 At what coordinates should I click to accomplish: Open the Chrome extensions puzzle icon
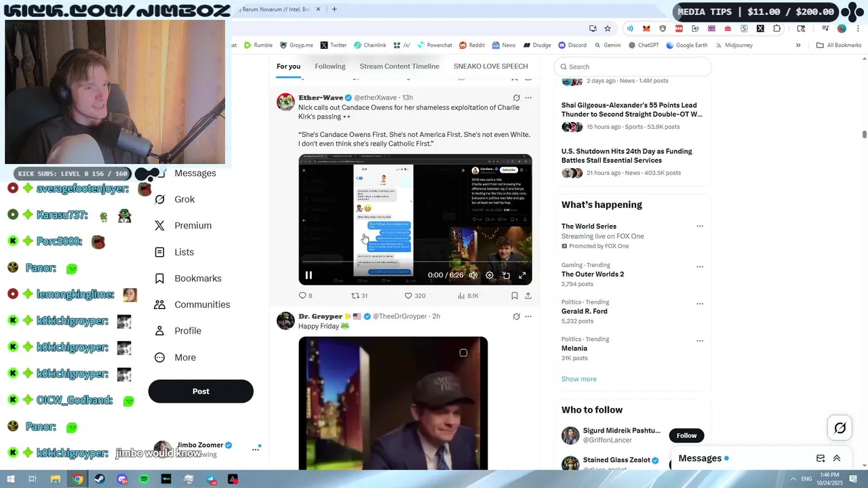[777, 28]
